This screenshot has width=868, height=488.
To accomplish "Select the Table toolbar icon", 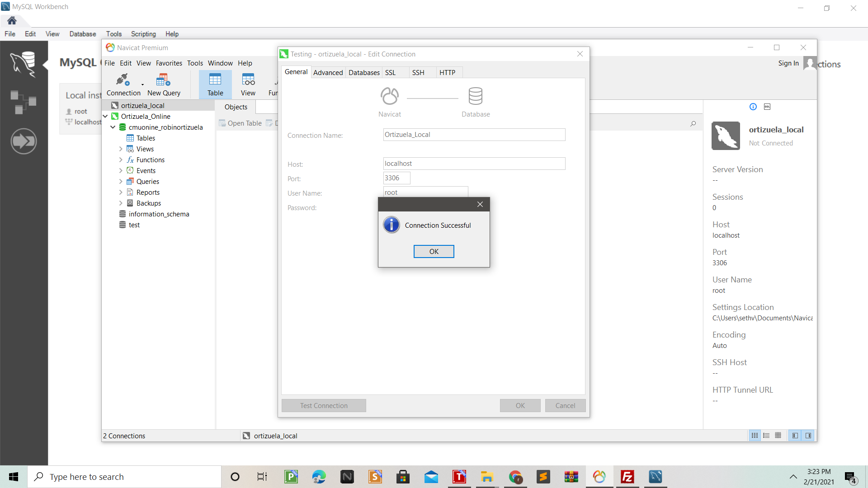I will [215, 84].
